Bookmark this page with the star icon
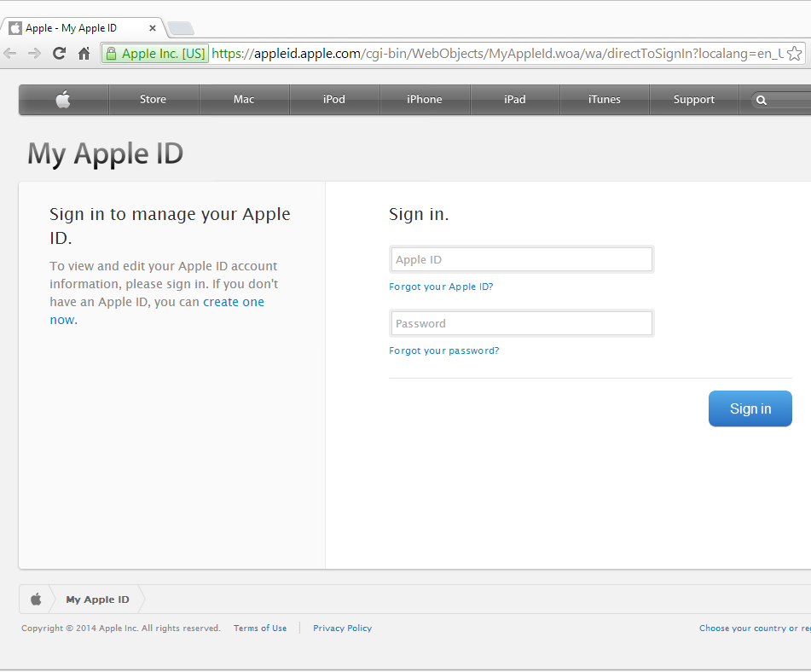Image resolution: width=811 pixels, height=672 pixels. click(x=795, y=53)
